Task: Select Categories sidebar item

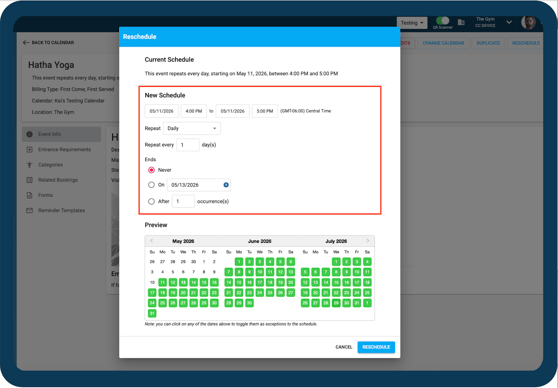Action: [62, 165]
